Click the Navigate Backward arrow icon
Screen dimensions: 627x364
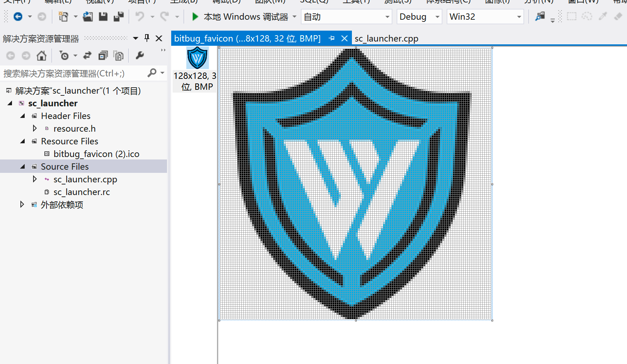[x=18, y=17]
